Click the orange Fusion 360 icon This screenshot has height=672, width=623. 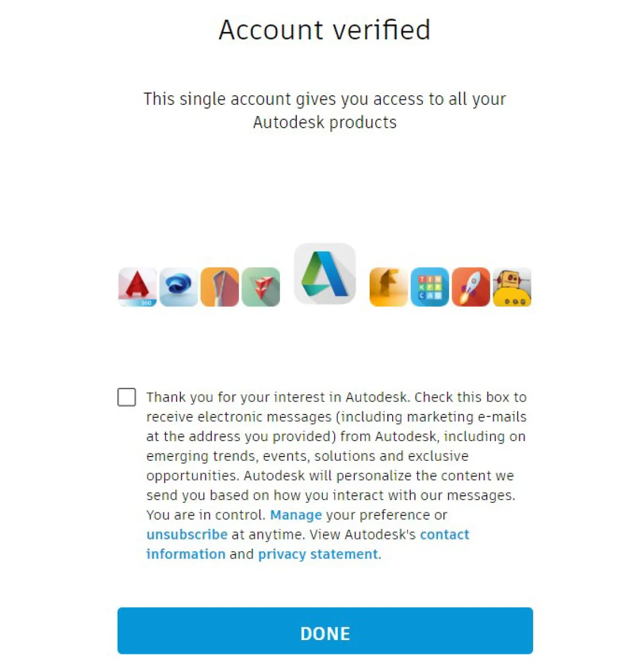click(x=388, y=287)
